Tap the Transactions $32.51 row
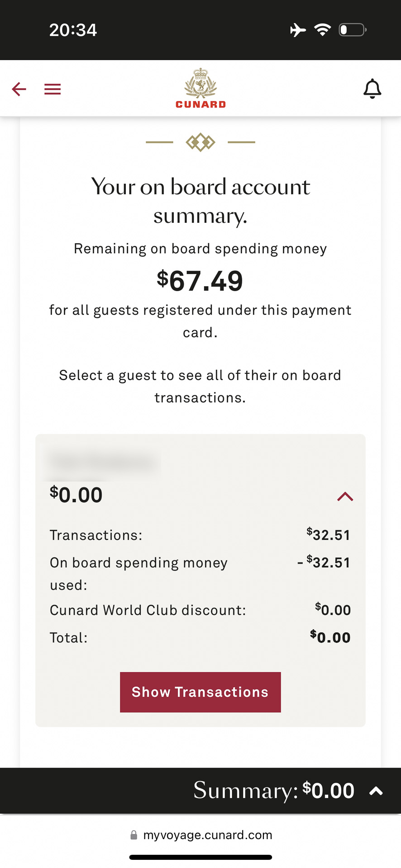 point(200,535)
